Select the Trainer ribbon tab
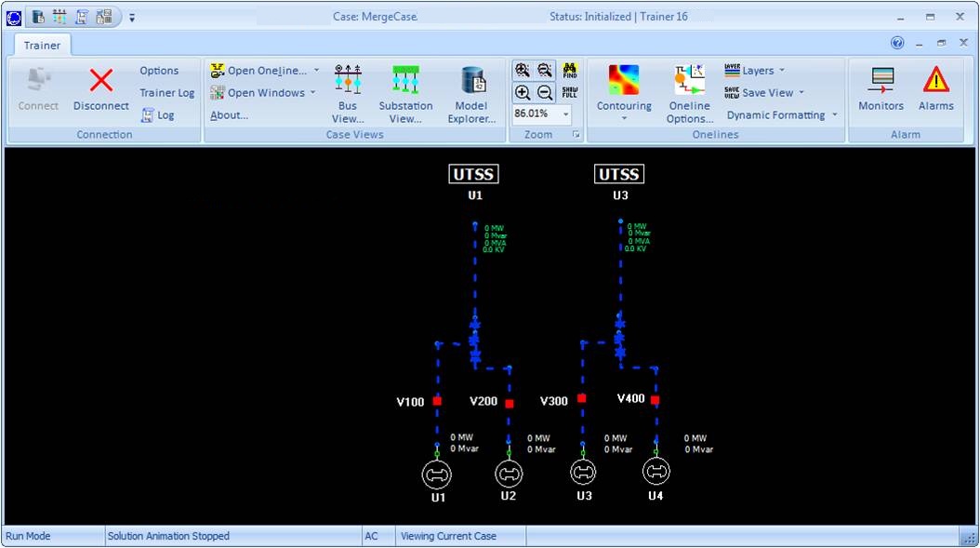980x548 pixels. coord(42,45)
